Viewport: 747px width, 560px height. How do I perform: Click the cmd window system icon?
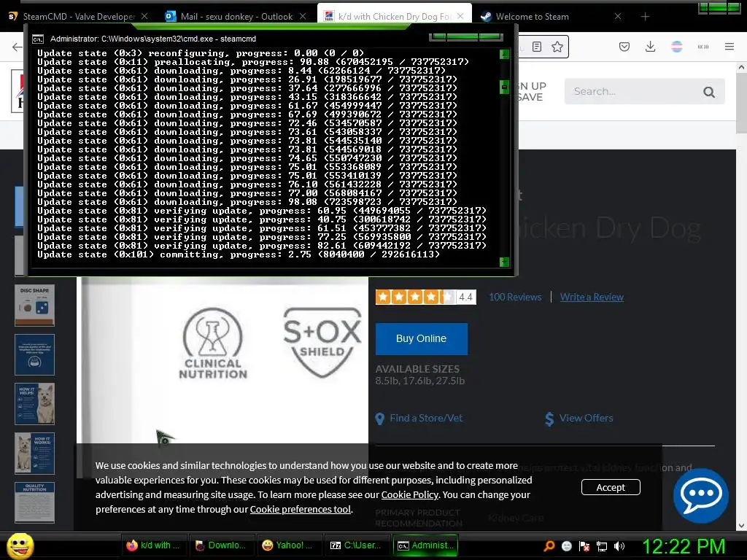tap(38, 39)
